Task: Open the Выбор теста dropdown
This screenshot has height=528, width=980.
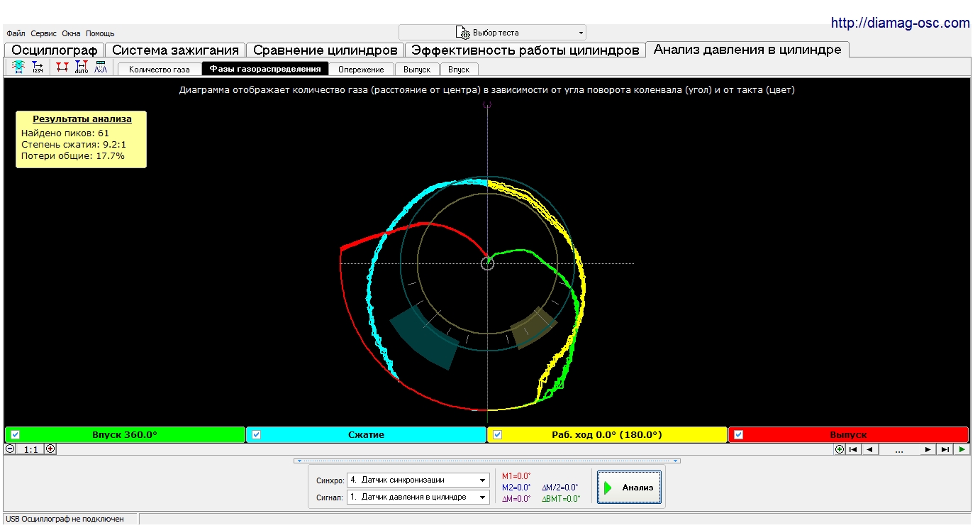Action: (492, 33)
